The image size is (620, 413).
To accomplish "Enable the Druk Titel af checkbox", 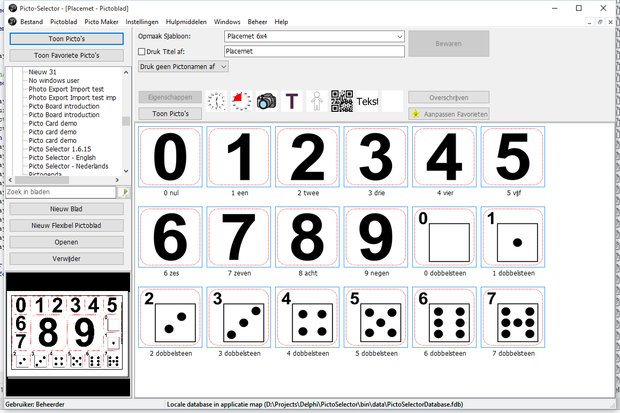I will point(142,50).
